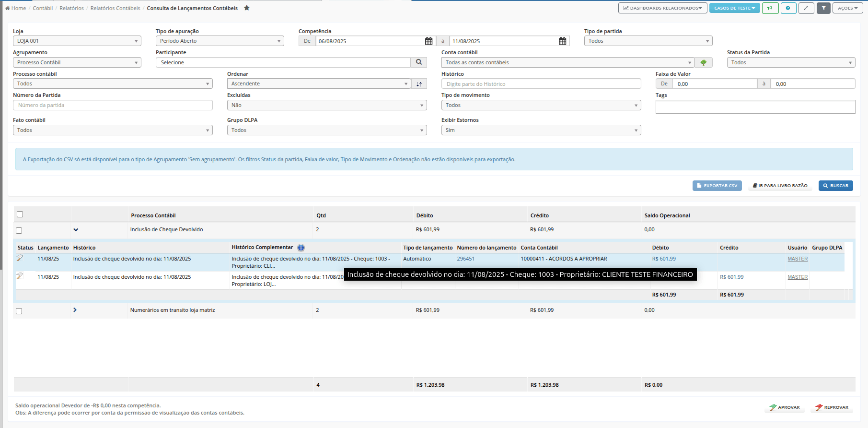The height and width of the screenshot is (428, 868).
Task: Open the Exibir Estornos dropdown
Action: pyautogui.click(x=541, y=130)
